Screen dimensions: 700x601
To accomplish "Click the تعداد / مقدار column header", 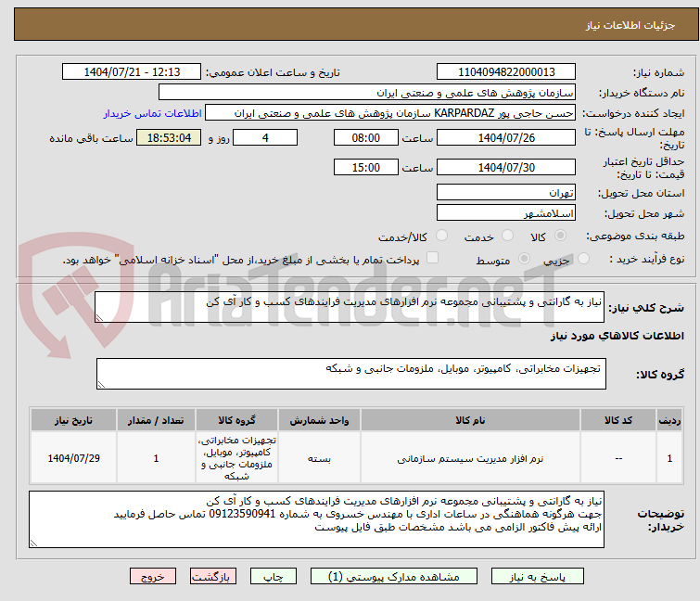I will pyautogui.click(x=156, y=420).
